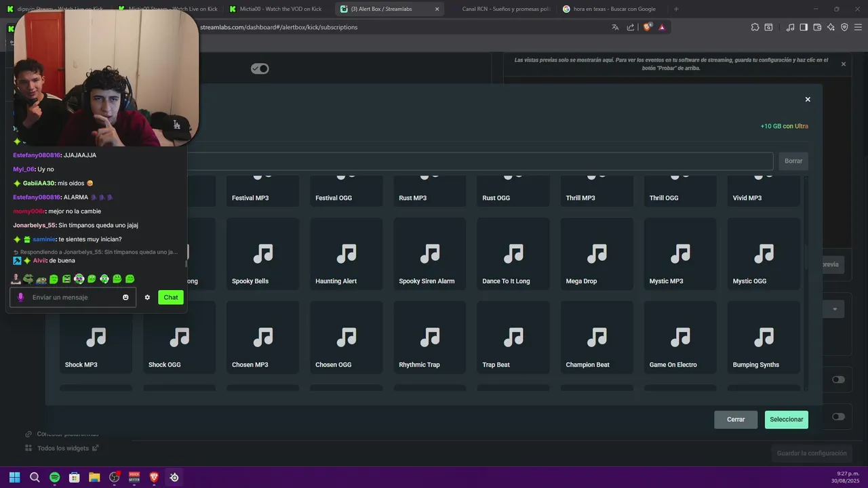Image resolution: width=868 pixels, height=488 pixels.
Task: Switch to Mictia00 Stream Live tab
Action: click(x=168, y=9)
